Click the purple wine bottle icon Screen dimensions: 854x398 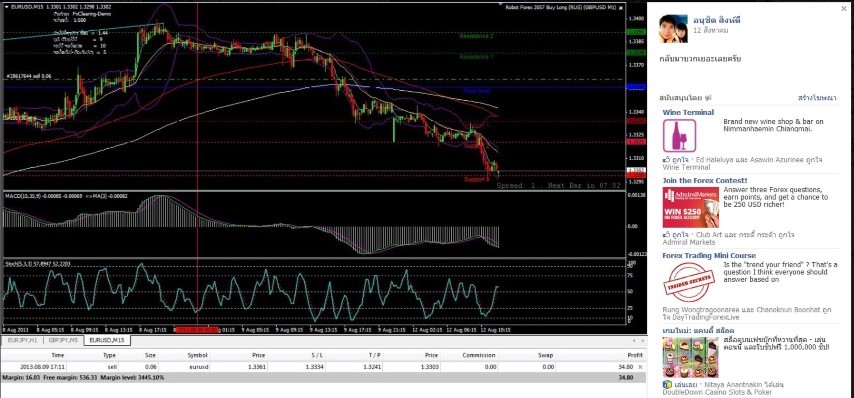tap(679, 136)
